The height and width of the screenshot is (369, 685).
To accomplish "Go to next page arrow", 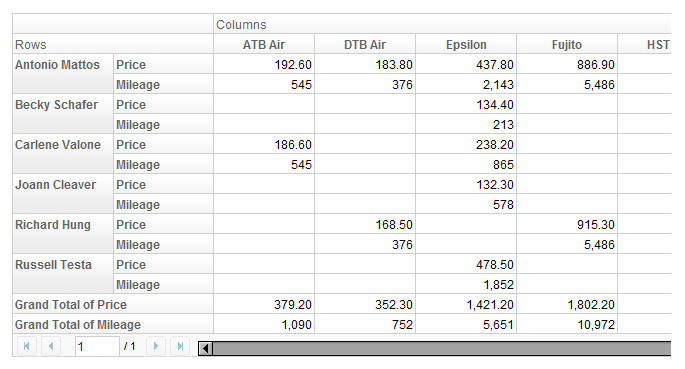I will pos(156,346).
